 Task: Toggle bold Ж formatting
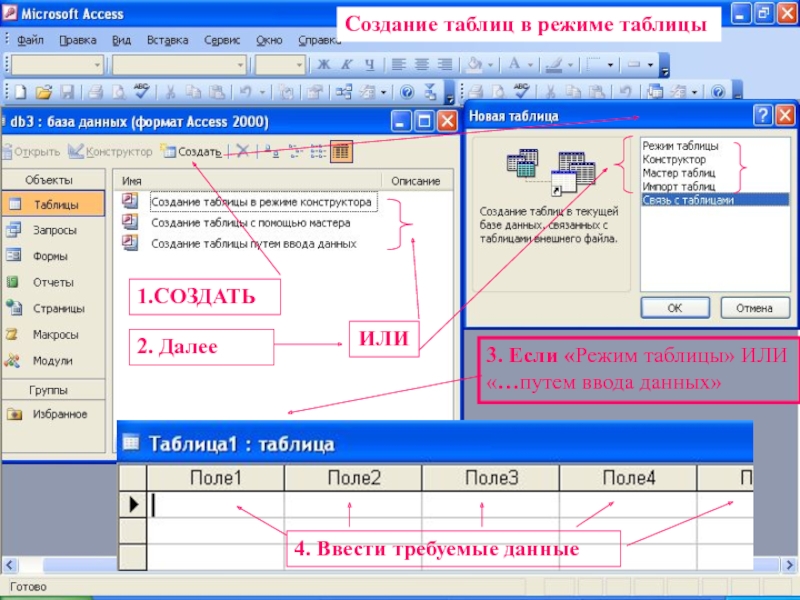point(323,65)
